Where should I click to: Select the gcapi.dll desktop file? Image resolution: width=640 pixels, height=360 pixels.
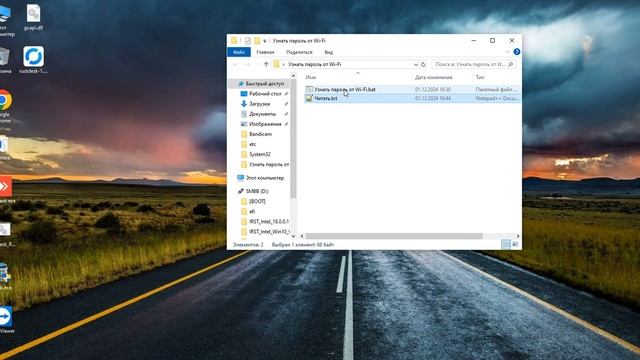point(33,18)
